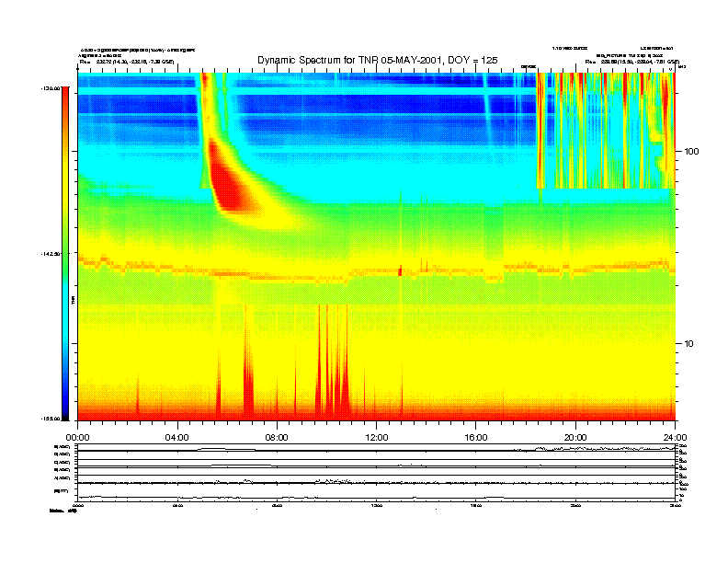Click the plot title "Dynamic Spectrum for TNR 05-MAY-2001"

tap(348, 61)
